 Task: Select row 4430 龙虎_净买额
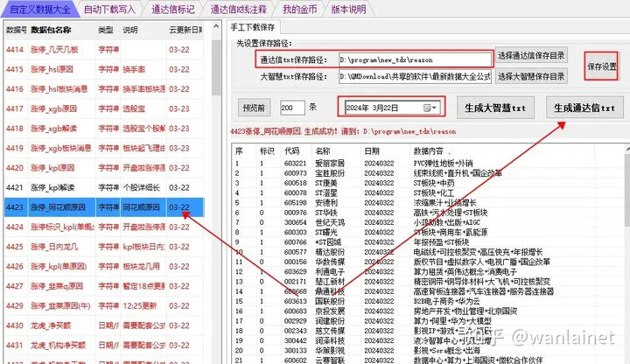pos(104,325)
